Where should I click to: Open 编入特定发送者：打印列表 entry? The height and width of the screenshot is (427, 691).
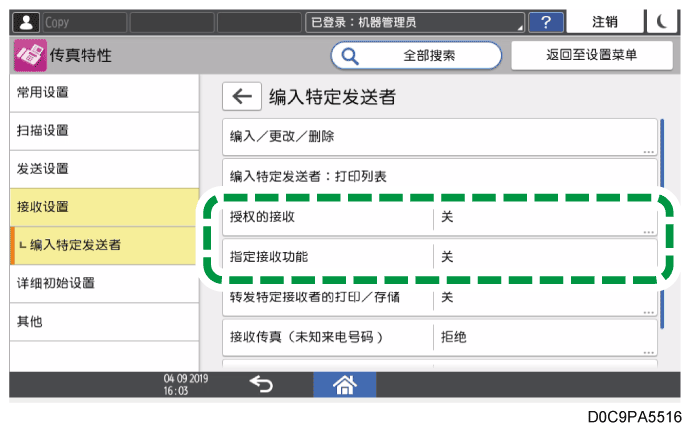pos(438,176)
